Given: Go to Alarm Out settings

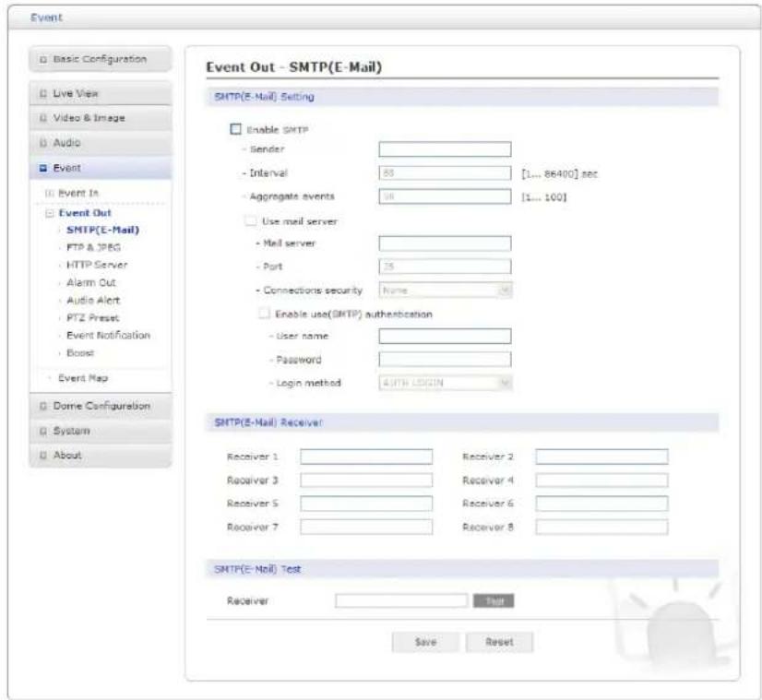Looking at the screenshot, I should [91, 283].
